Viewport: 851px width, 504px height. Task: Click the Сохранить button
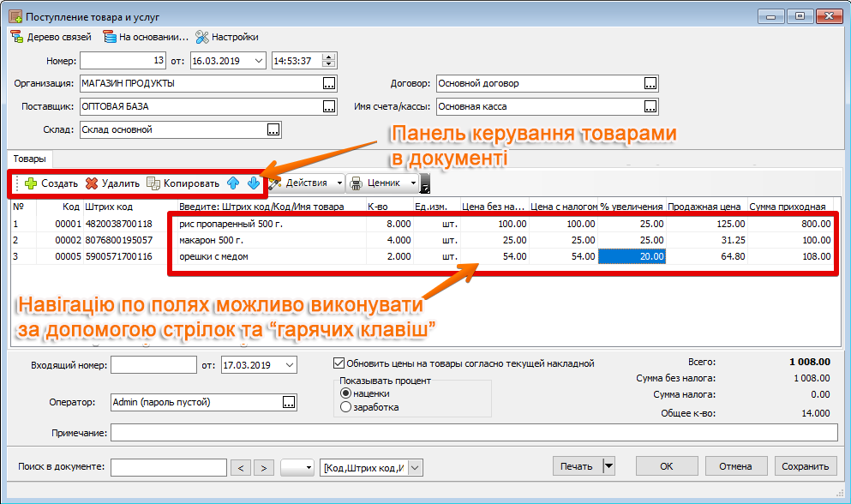pyautogui.click(x=806, y=466)
